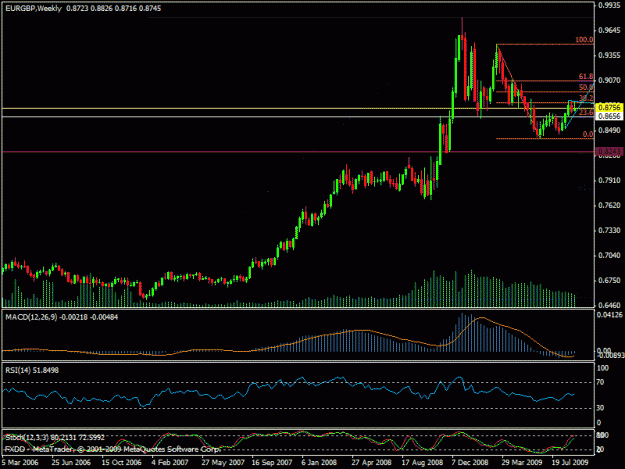Click the 6 Jan 2008 date label
This screenshot has width=625, height=469.
(319, 463)
